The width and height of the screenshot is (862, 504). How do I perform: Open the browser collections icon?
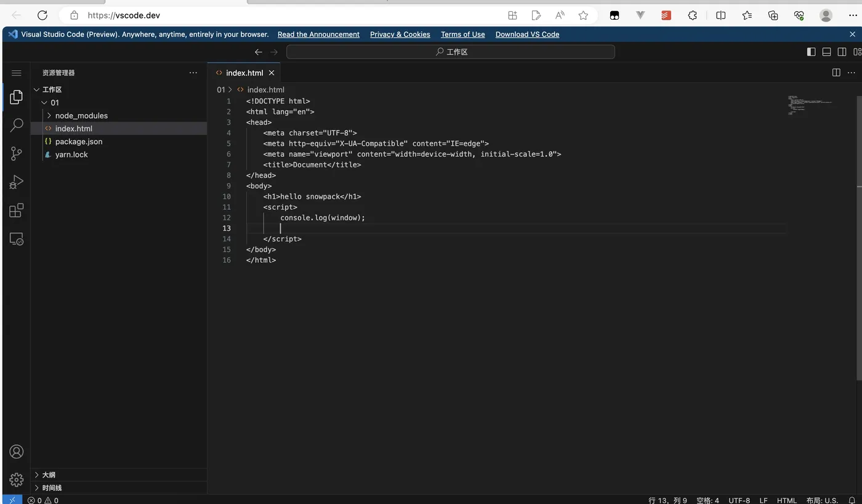(773, 15)
